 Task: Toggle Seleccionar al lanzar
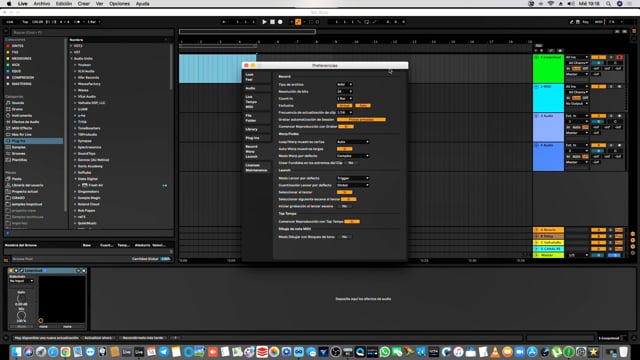344,192
